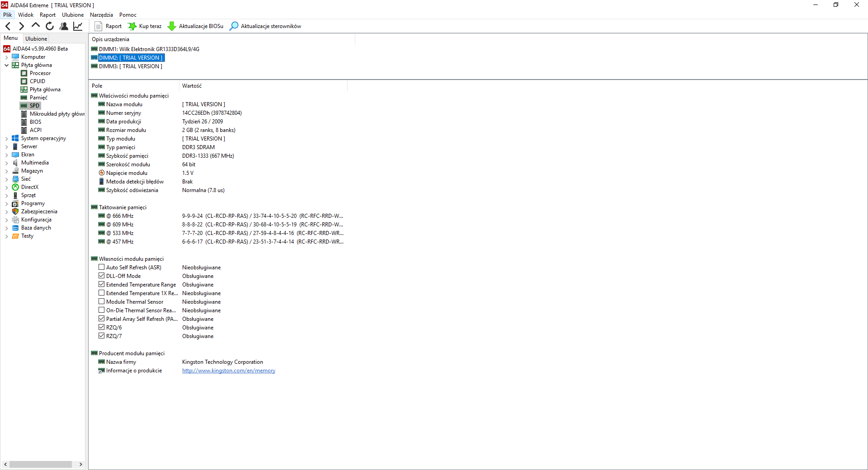
Task: Open the Widok menu
Action: pyautogui.click(x=26, y=15)
